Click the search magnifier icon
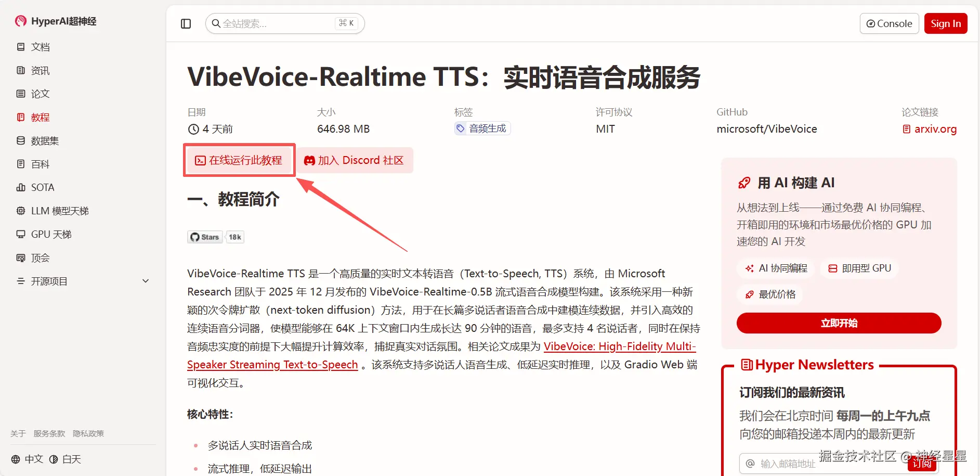Image resolution: width=980 pixels, height=476 pixels. tap(216, 23)
